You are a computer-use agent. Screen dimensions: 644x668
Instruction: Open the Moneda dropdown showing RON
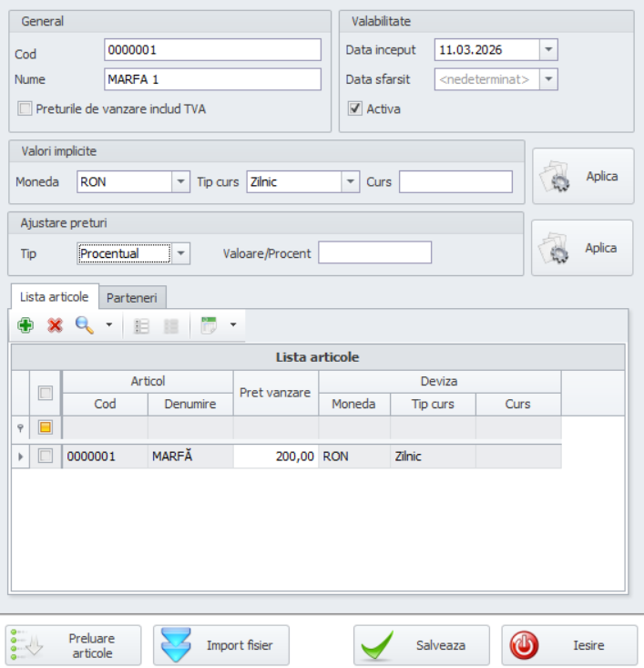coord(180,182)
